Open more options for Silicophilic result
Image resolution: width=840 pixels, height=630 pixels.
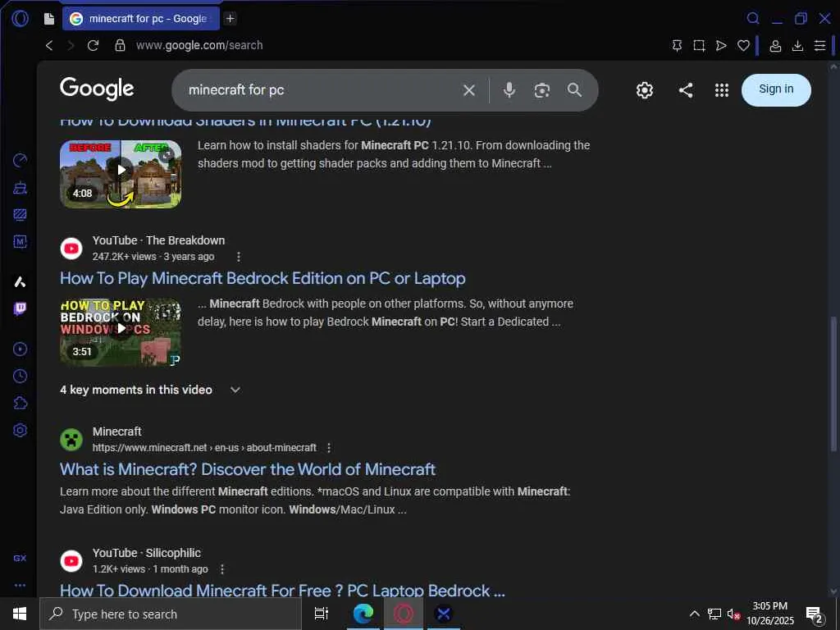tap(221, 569)
